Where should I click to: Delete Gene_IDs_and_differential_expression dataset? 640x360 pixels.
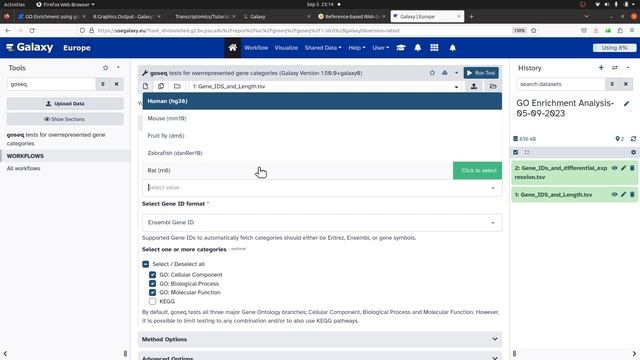(x=632, y=168)
